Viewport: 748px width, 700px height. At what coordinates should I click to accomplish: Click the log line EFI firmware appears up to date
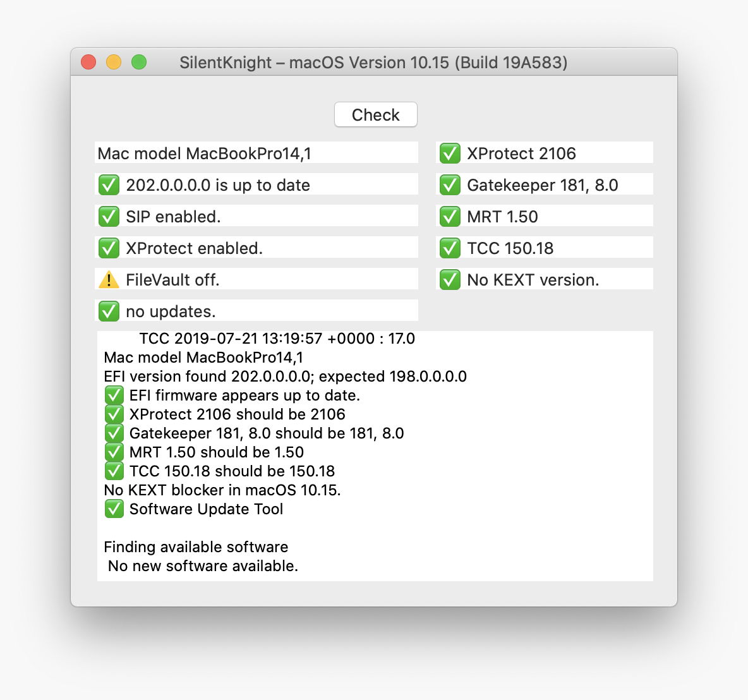coord(244,395)
